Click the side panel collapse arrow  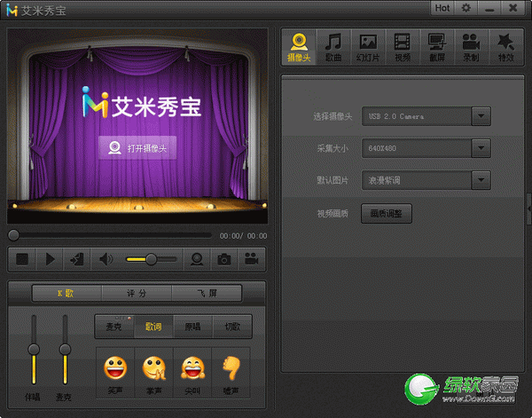point(529,209)
